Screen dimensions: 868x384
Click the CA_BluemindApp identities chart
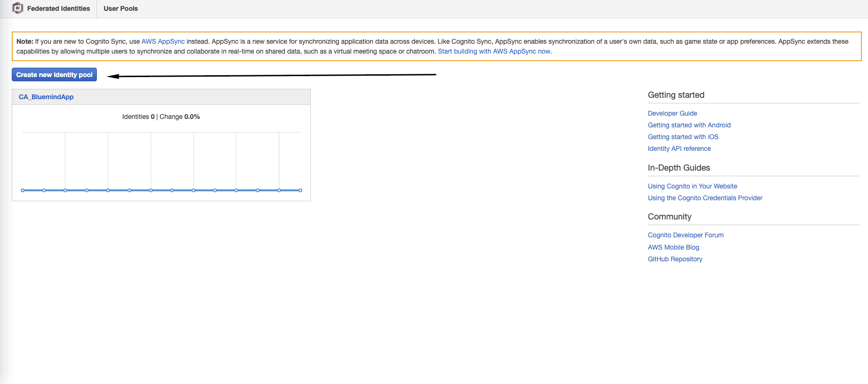coord(161,162)
